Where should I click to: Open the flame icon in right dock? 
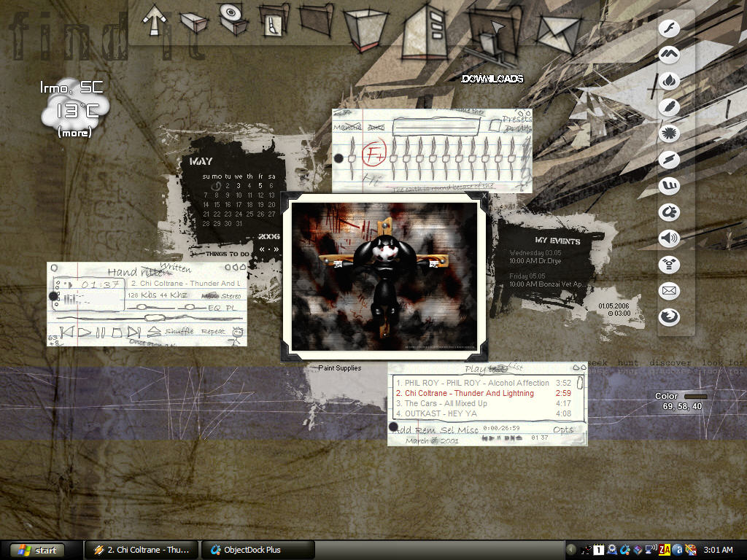(669, 81)
